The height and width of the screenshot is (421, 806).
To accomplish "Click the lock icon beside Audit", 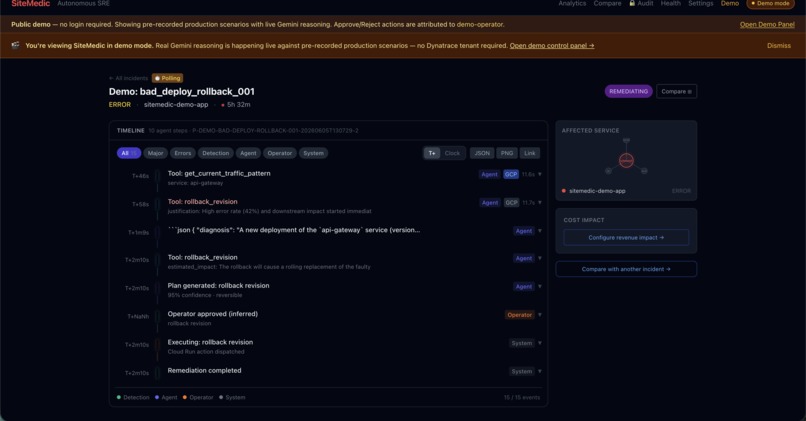I will coord(632,3).
